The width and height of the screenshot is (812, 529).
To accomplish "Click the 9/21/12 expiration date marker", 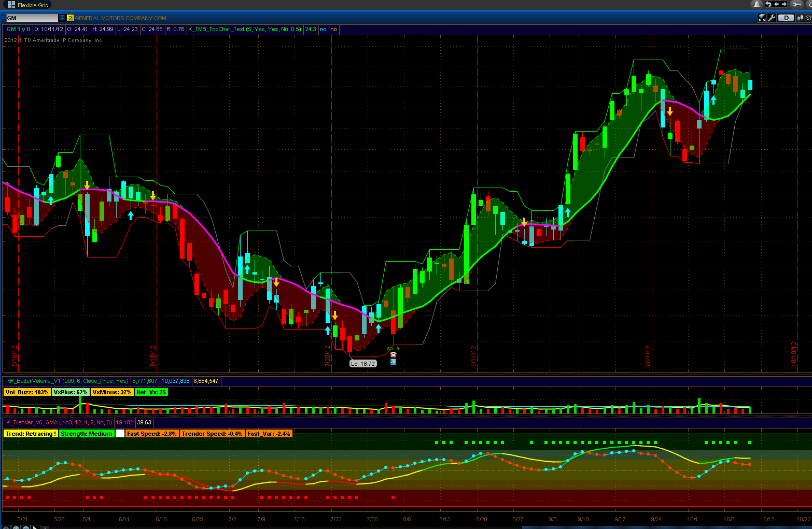I will coord(648,356).
